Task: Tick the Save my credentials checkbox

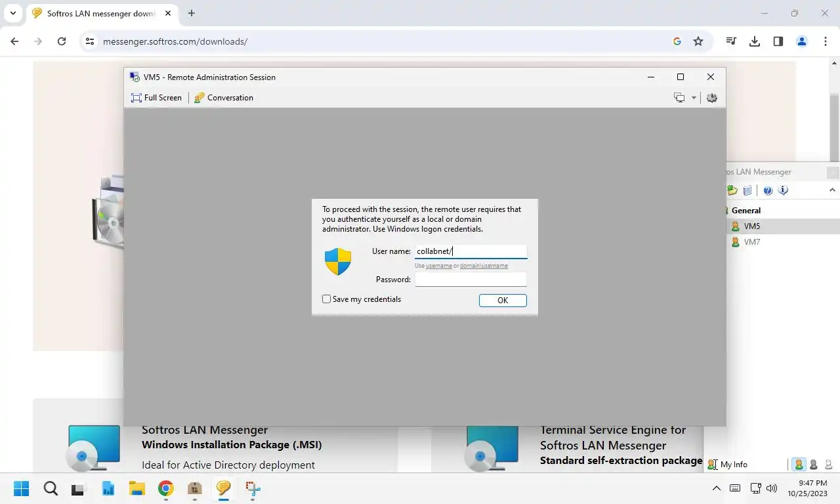Action: (x=326, y=299)
